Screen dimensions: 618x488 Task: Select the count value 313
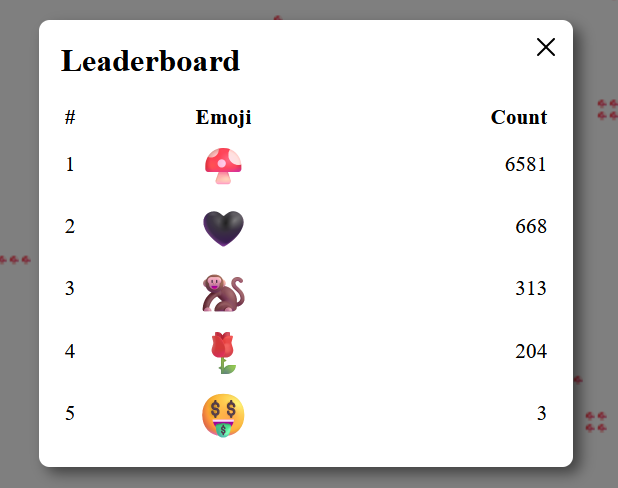coord(531,289)
